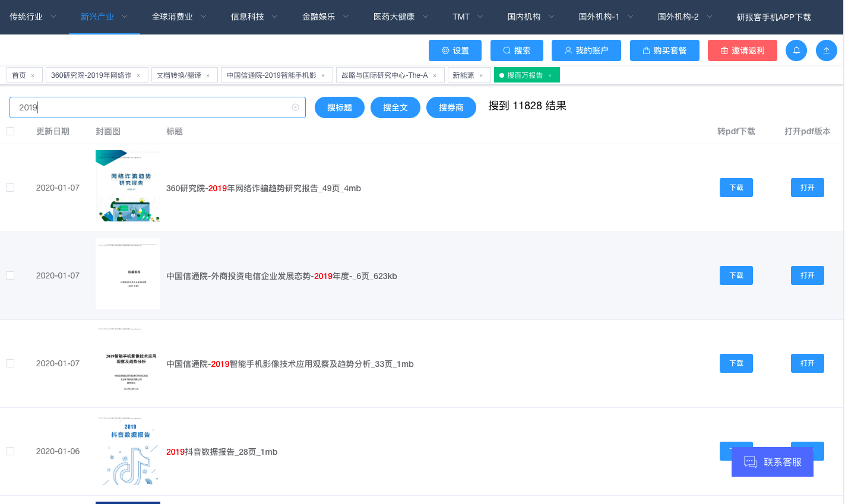Check the select-all checkbox in table header
Screen dimensions: 845x504
[10, 131]
